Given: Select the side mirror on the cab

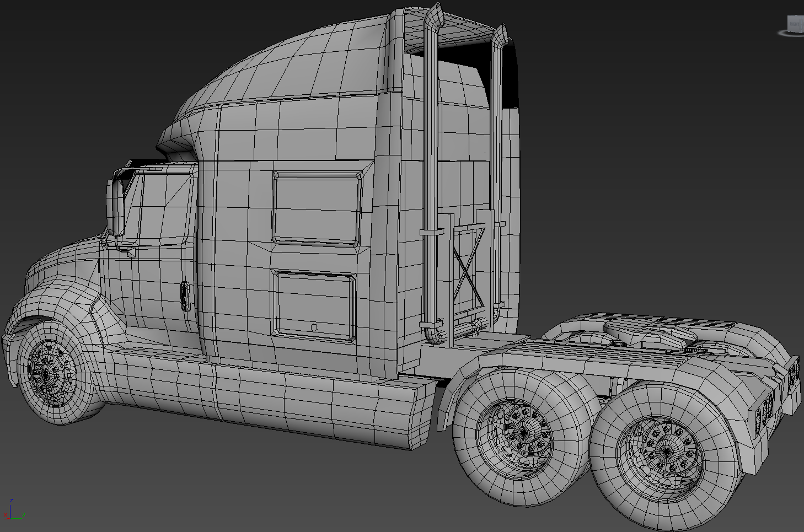Looking at the screenshot, I should point(116,207).
